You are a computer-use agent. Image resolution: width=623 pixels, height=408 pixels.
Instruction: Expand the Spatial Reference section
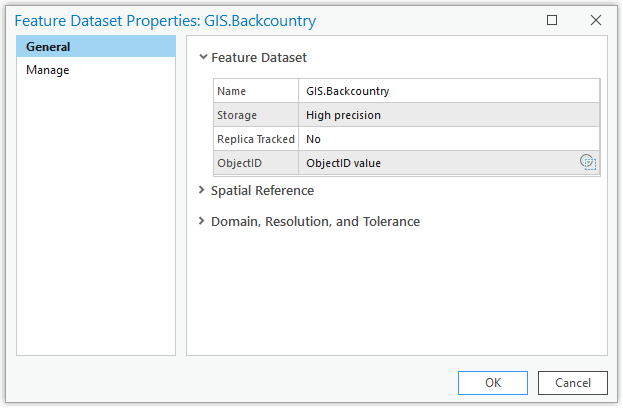coord(203,190)
